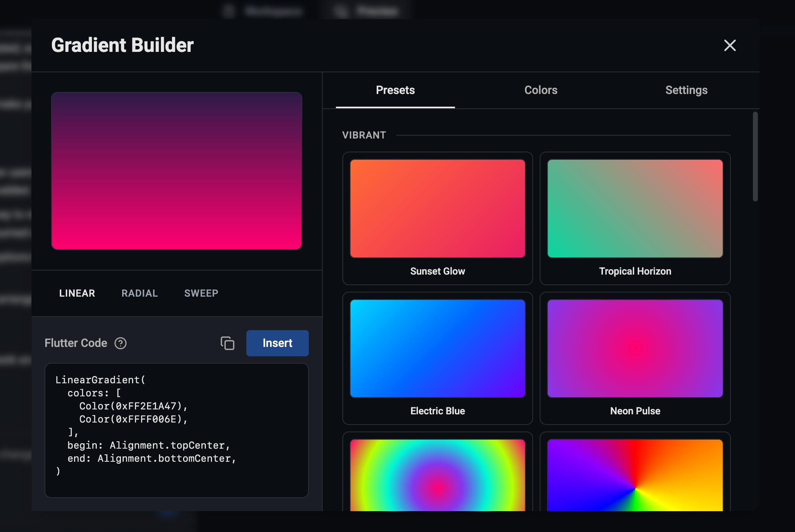This screenshot has height=532, width=795.
Task: Insert the generated gradient code
Action: click(277, 343)
